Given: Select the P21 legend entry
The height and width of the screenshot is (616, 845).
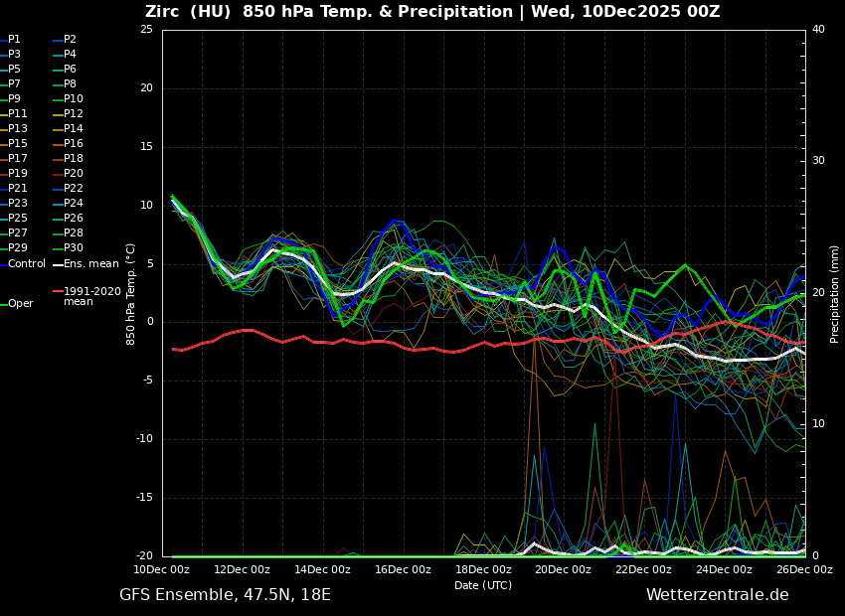Looking at the screenshot, I should tap(18, 189).
